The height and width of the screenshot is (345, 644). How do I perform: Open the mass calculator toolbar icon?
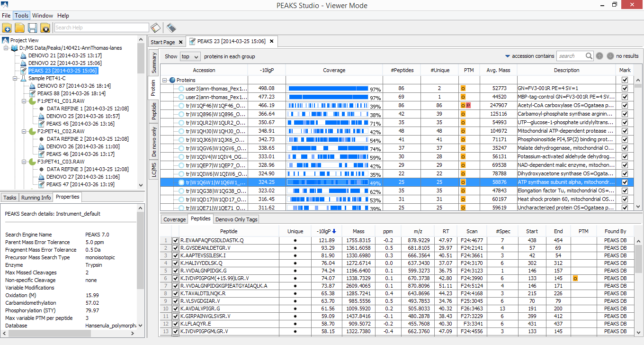coord(171,27)
